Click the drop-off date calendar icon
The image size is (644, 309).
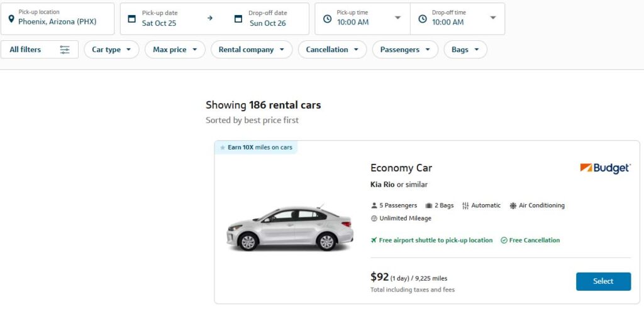pyautogui.click(x=238, y=19)
